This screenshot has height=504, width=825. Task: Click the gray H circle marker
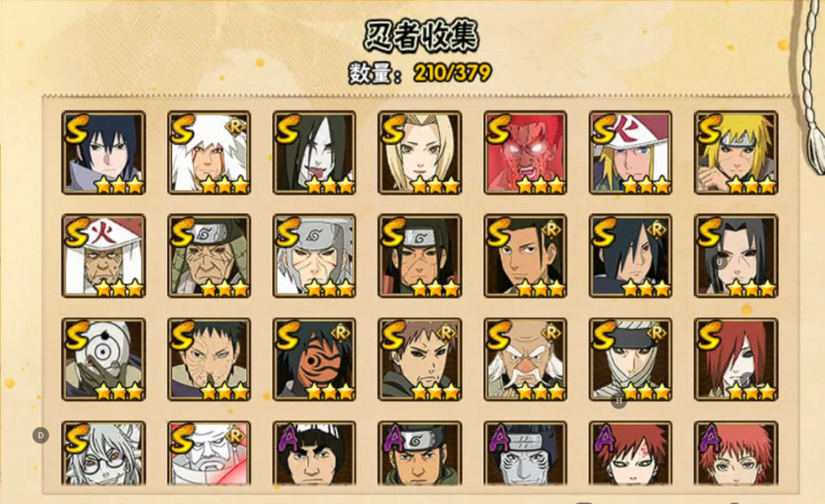click(x=619, y=401)
